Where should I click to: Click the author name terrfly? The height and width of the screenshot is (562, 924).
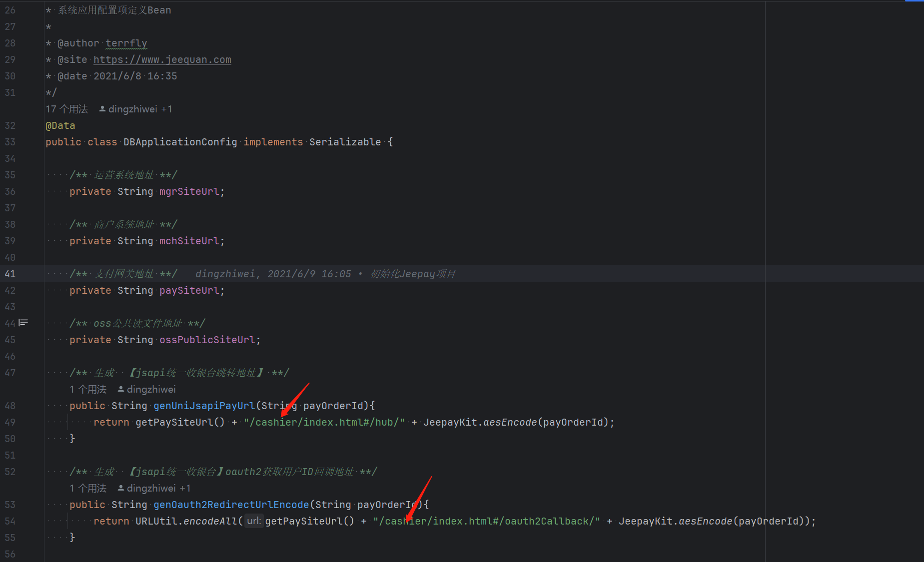click(126, 43)
